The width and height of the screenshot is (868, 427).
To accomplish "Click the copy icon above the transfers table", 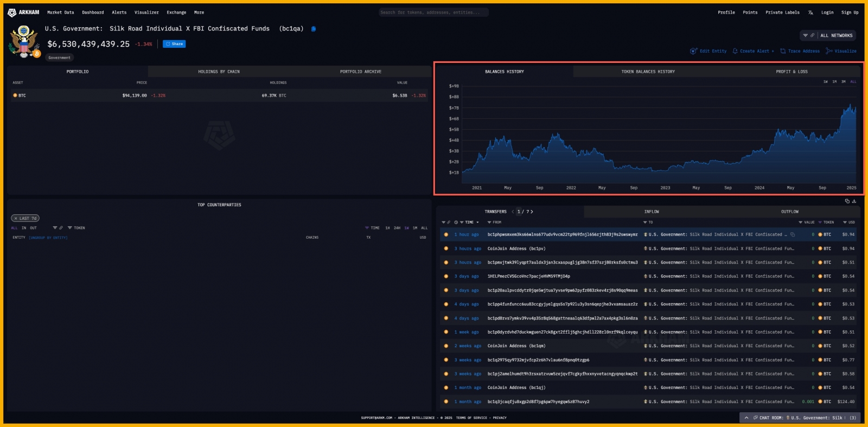I will point(847,201).
